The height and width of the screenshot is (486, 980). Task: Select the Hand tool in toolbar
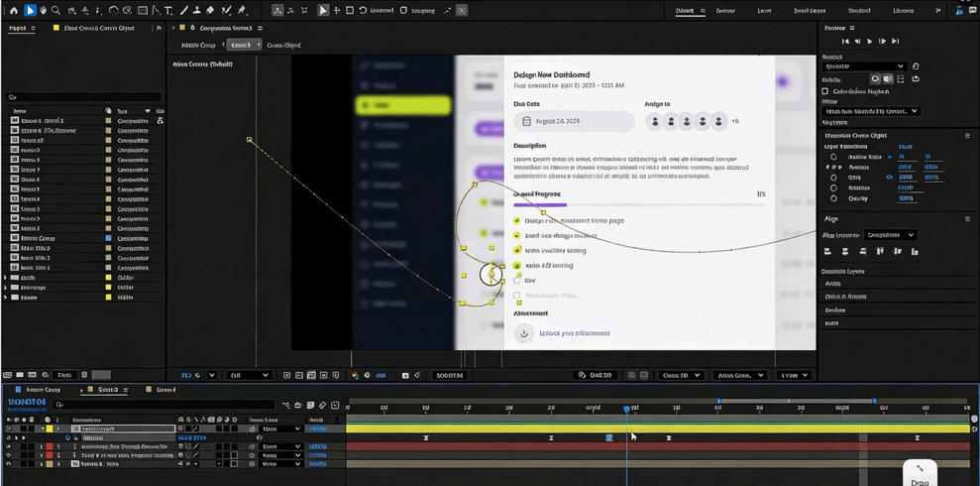[x=43, y=11]
